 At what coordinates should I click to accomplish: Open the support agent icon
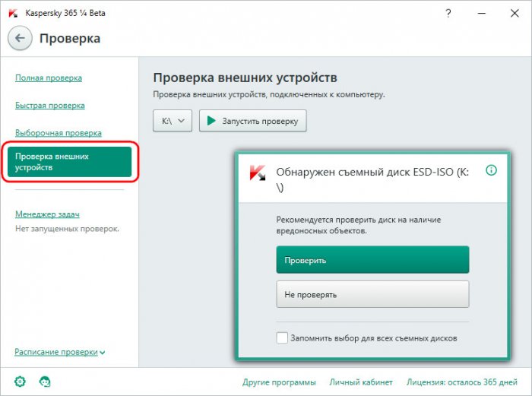(45, 382)
